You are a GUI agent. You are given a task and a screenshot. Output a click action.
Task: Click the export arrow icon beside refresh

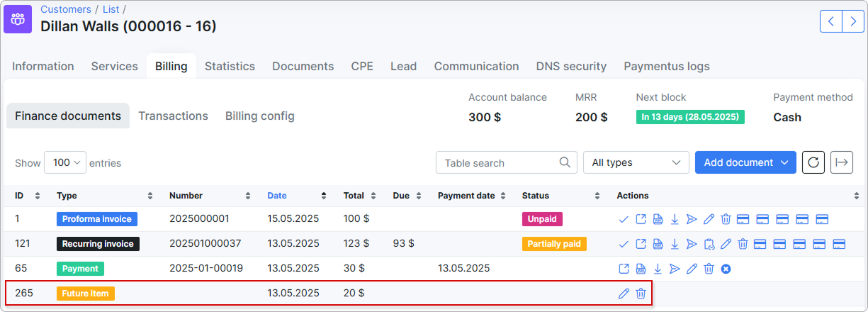pos(841,162)
